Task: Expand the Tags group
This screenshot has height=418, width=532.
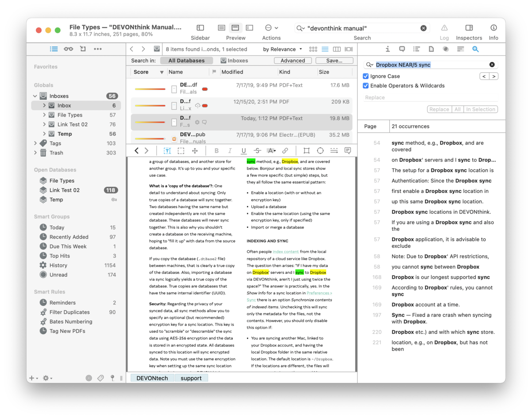Action: point(35,143)
